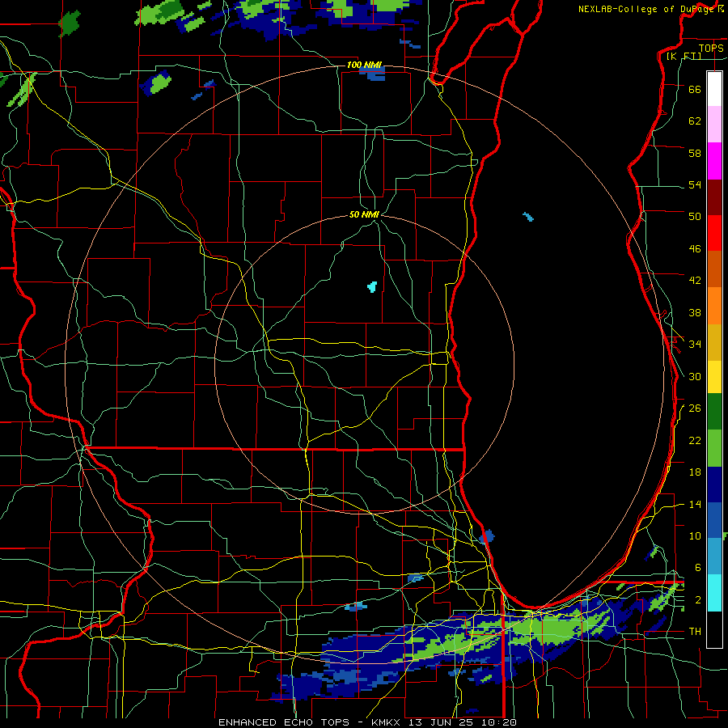Click the bright red band near 46
Image resolution: width=728 pixels, height=728 pixels.
714,233
